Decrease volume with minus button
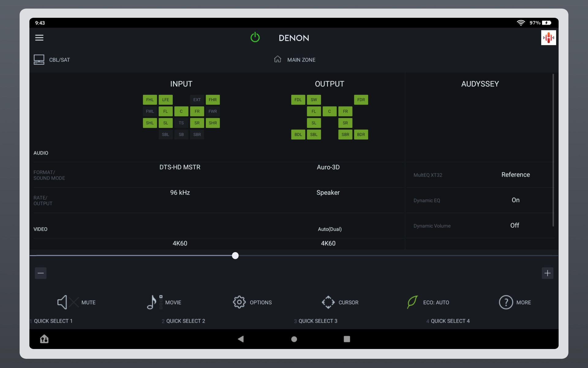Screen dimensions: 588x368 tap(40, 273)
